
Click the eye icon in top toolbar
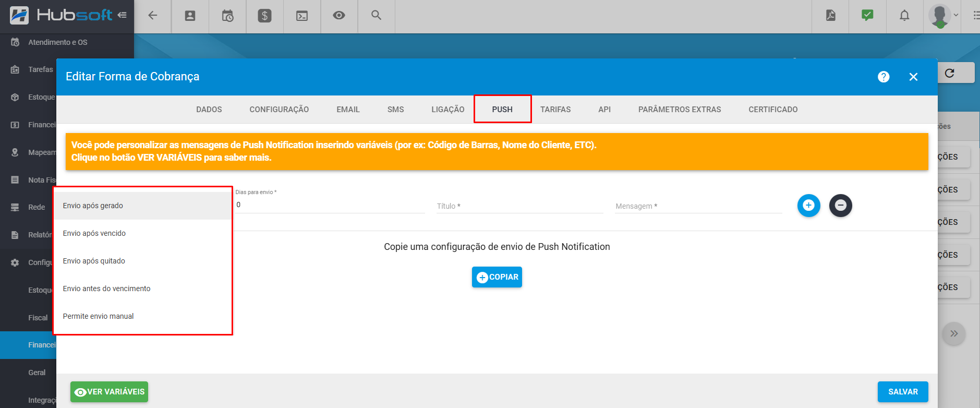pos(339,15)
